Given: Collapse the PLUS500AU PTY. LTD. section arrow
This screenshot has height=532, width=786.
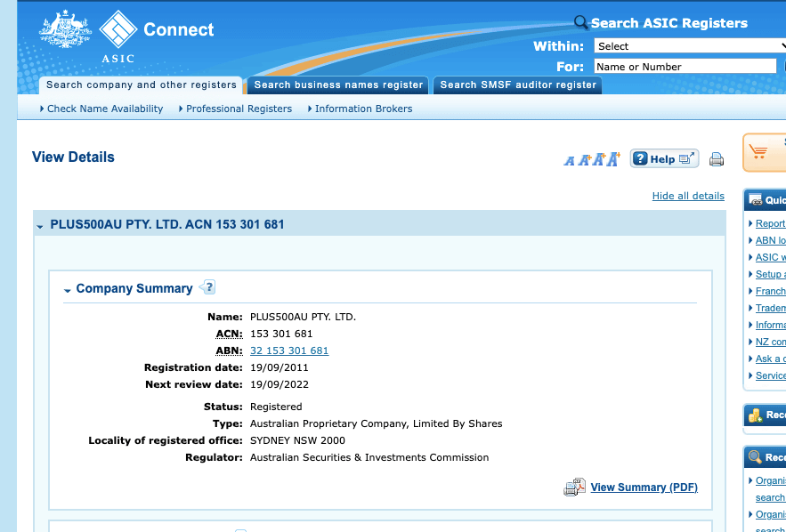Looking at the screenshot, I should [40, 227].
